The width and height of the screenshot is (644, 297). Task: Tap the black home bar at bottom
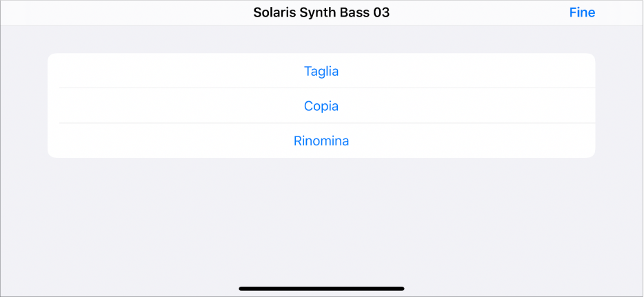321,288
